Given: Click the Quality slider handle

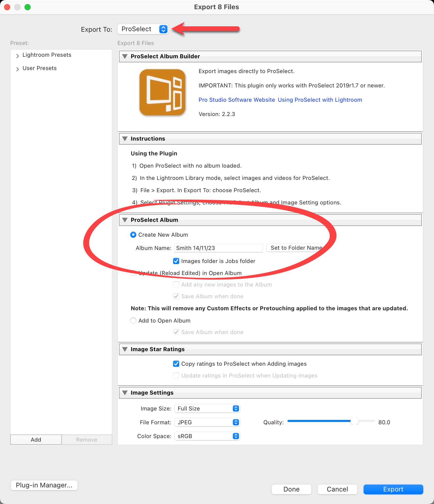Looking at the screenshot, I should (x=354, y=421).
